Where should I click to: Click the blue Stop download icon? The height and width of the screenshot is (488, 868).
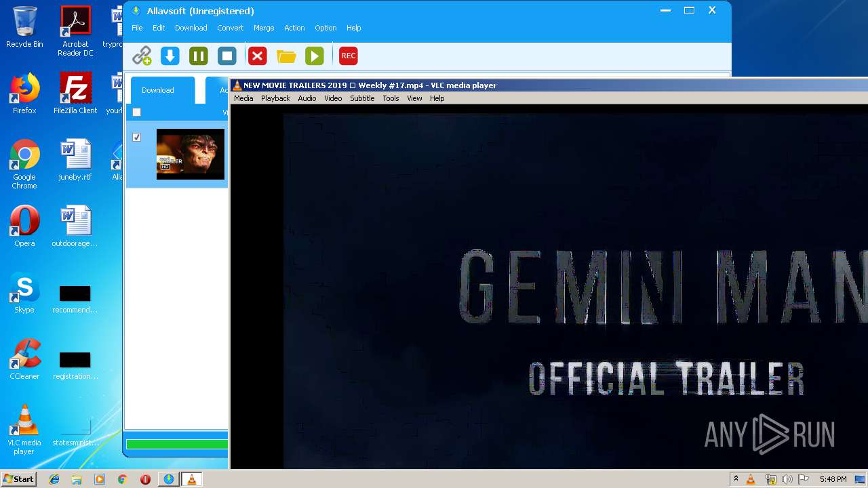(227, 56)
